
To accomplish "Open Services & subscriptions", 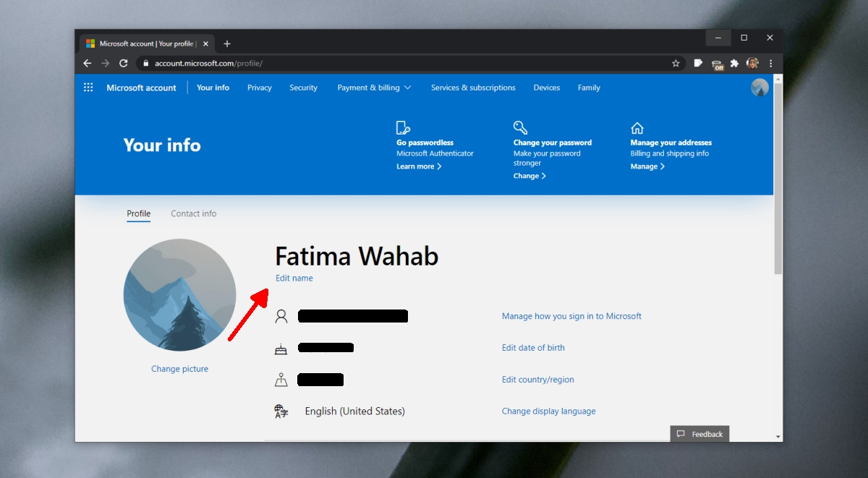I will pyautogui.click(x=473, y=88).
